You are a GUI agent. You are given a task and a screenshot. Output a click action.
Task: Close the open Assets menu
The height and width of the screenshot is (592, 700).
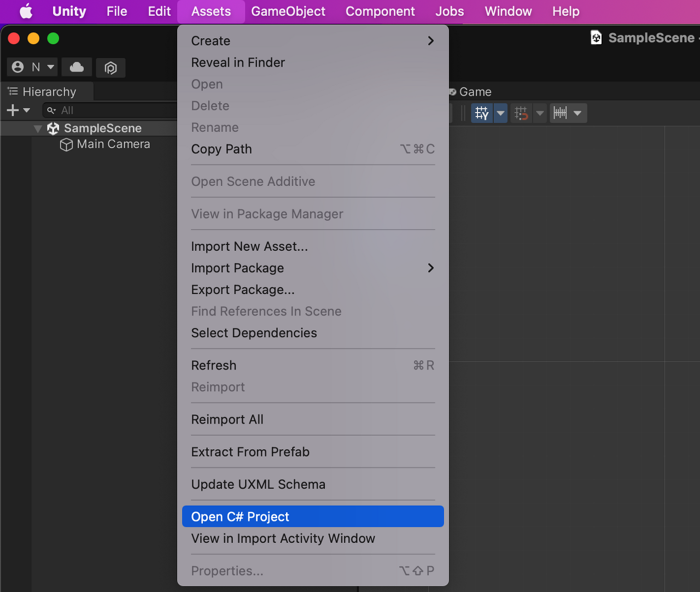pyautogui.click(x=211, y=11)
